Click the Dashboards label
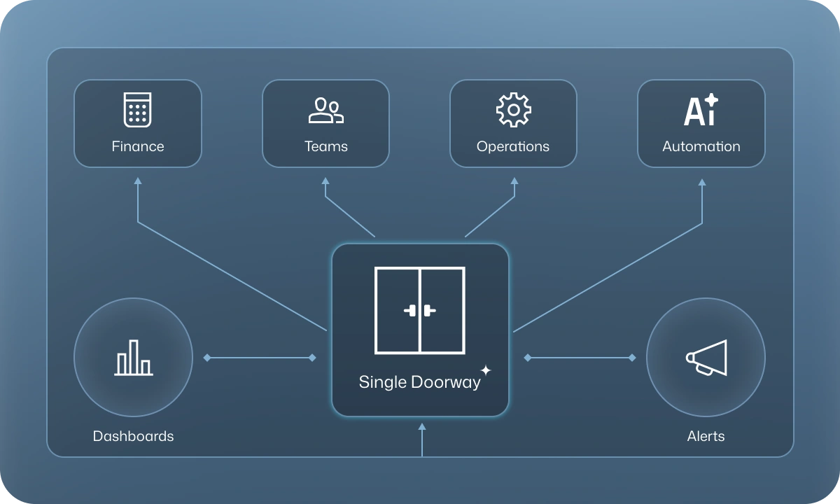This screenshot has height=504, width=840. coord(133,435)
